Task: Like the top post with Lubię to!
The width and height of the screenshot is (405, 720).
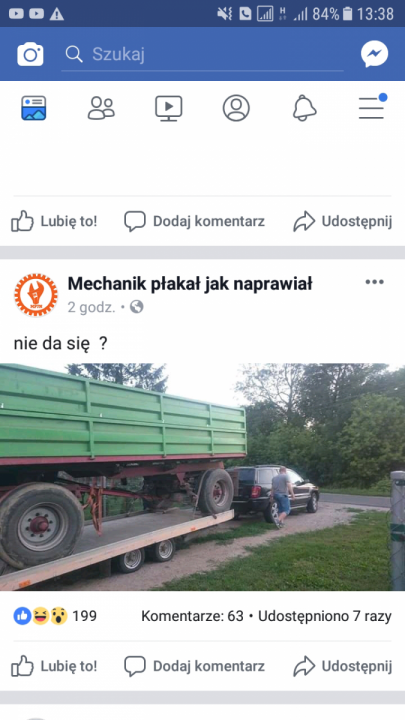Action: pos(54,221)
